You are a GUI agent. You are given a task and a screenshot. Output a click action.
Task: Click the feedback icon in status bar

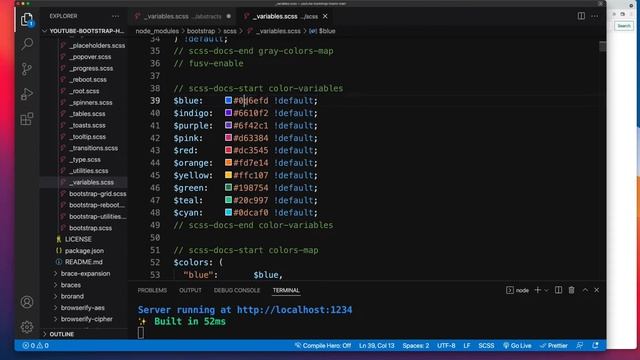click(580, 345)
